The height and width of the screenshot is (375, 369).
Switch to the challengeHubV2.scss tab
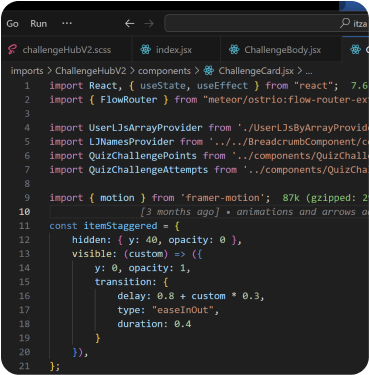click(x=67, y=50)
